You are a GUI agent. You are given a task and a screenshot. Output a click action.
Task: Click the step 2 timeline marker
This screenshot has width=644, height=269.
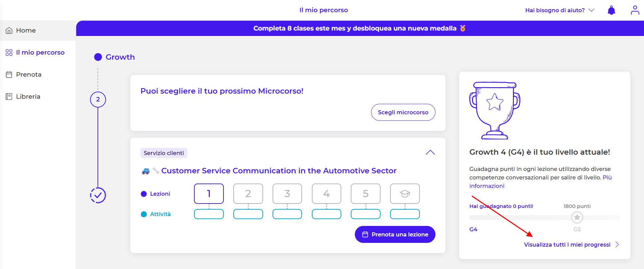[x=98, y=99]
